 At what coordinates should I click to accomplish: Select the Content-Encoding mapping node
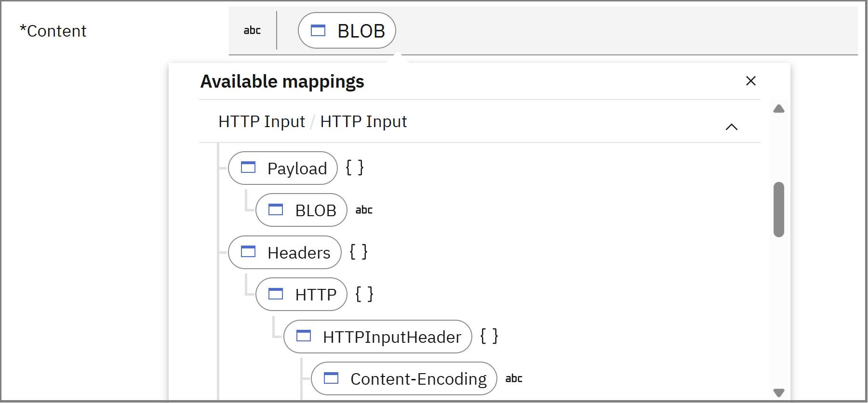(404, 379)
